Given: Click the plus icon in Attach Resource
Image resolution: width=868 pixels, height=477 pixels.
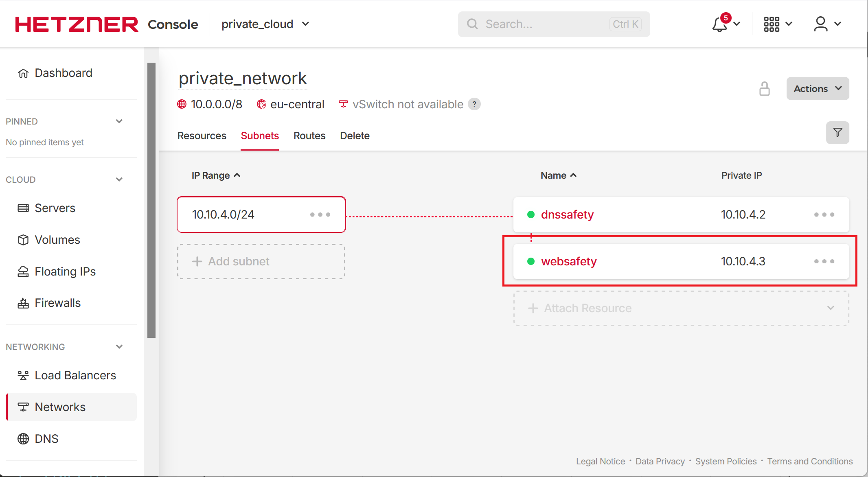Looking at the screenshot, I should [x=533, y=308].
